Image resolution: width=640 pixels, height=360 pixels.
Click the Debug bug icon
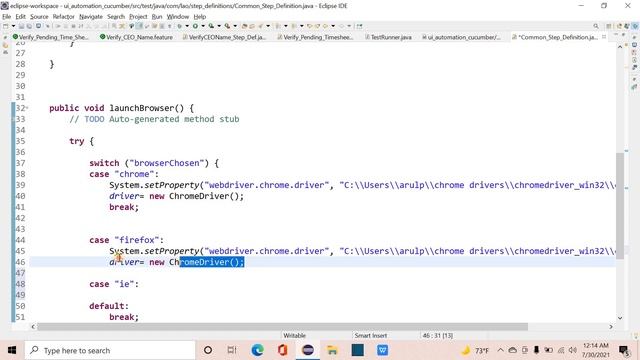(x=180, y=26)
